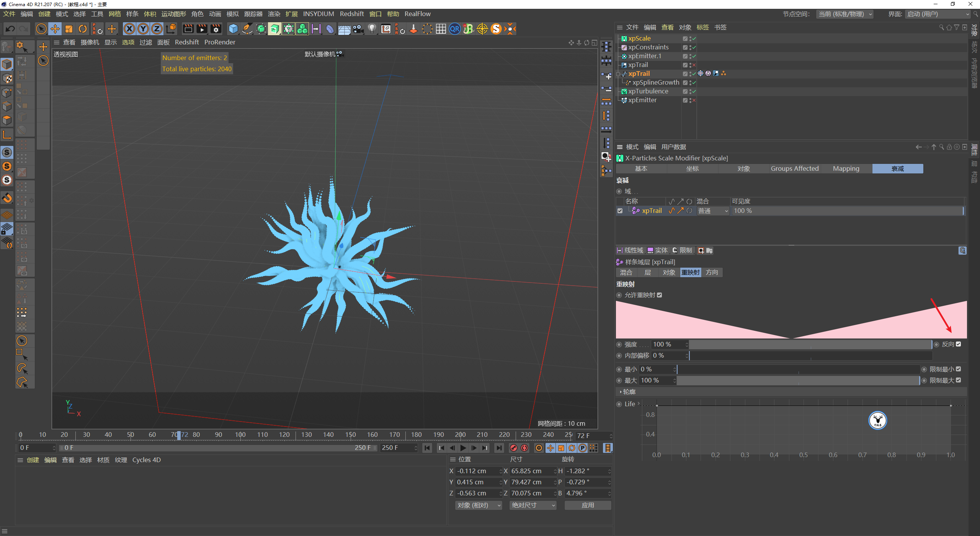Add a Cube primitive object

(x=233, y=29)
